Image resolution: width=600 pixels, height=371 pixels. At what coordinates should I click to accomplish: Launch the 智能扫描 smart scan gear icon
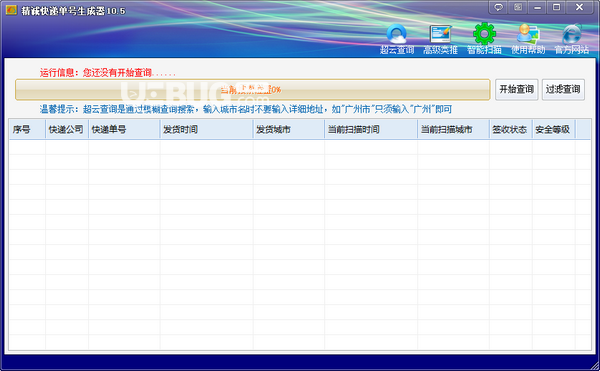click(x=484, y=39)
